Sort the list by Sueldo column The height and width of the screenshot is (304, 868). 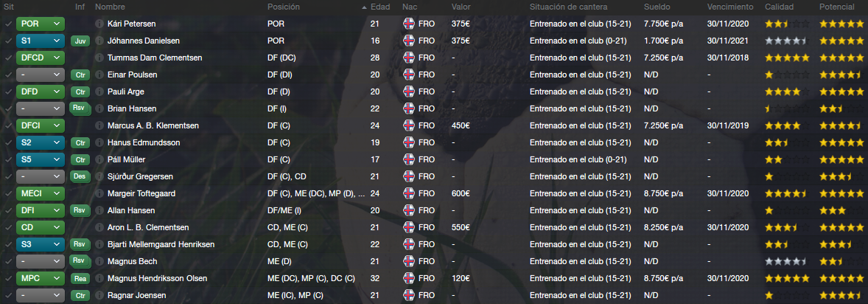coord(657,7)
